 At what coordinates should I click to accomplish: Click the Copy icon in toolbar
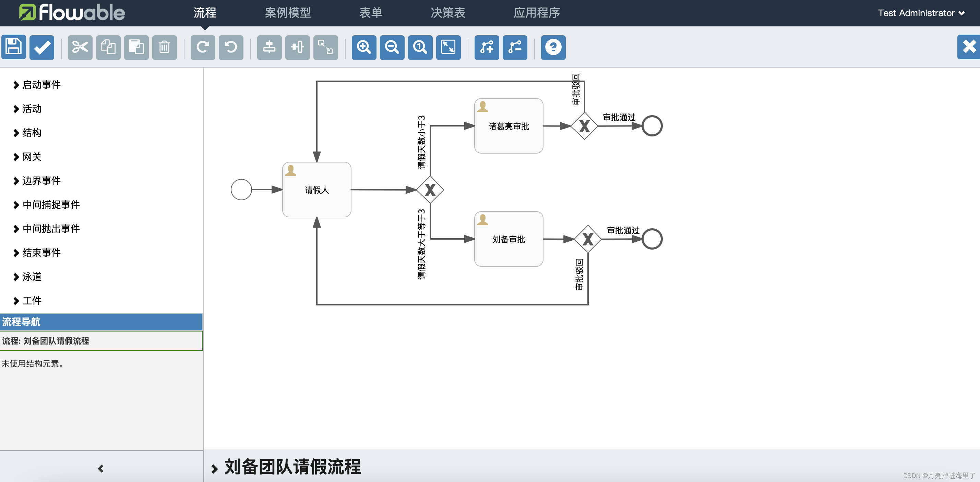tap(108, 47)
